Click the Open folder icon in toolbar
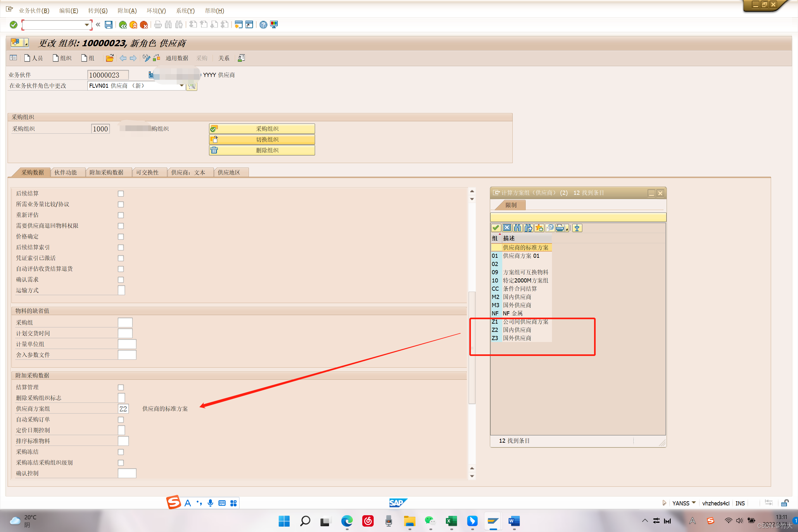 [x=110, y=58]
